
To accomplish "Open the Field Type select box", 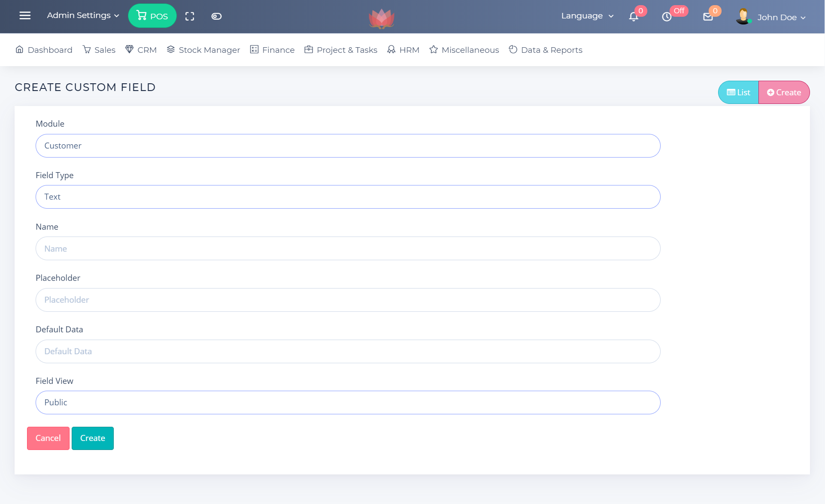I will coord(348,197).
